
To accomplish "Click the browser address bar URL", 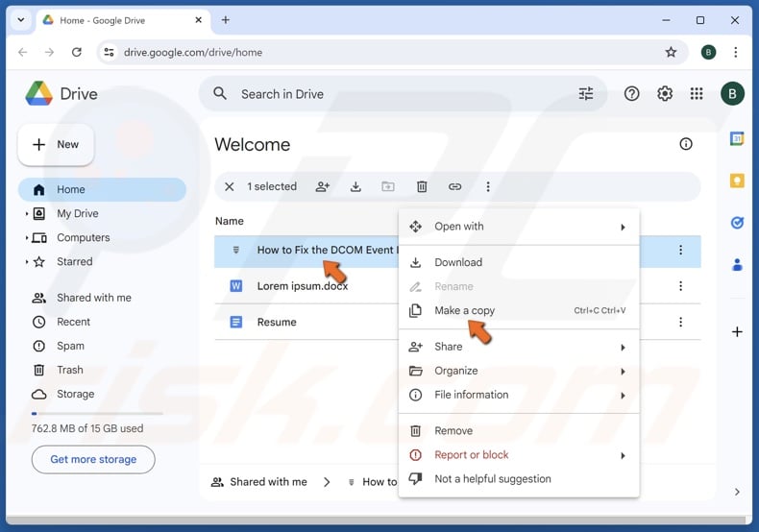I will tap(193, 52).
